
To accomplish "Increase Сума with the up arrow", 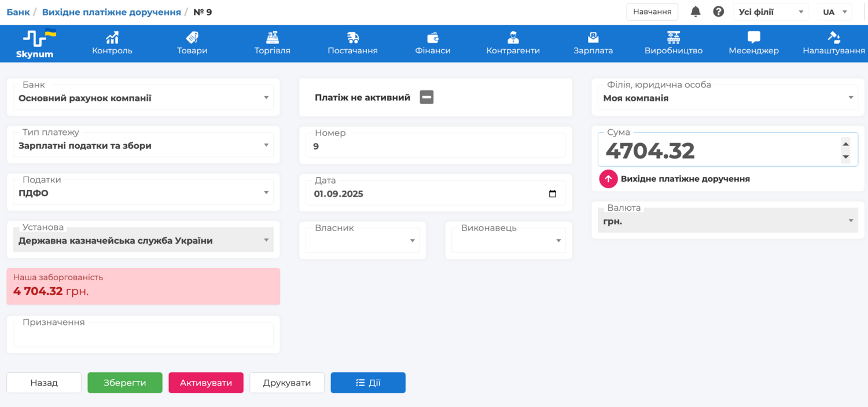I will pyautogui.click(x=845, y=144).
